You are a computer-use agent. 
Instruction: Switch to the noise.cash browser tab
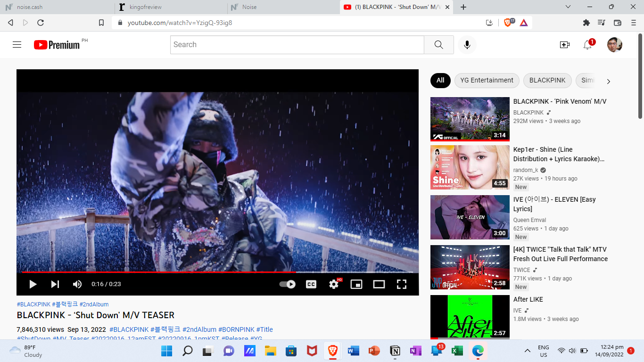click(58, 7)
